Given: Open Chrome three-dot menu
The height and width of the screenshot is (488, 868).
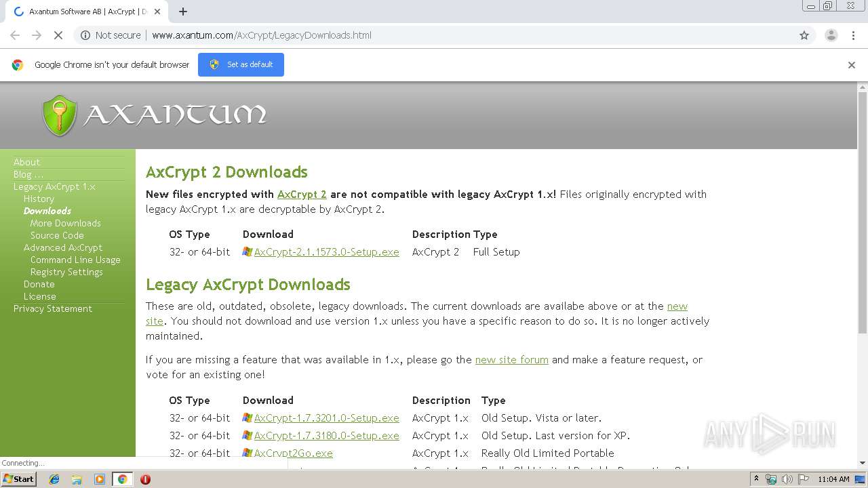Looking at the screenshot, I should (x=853, y=35).
